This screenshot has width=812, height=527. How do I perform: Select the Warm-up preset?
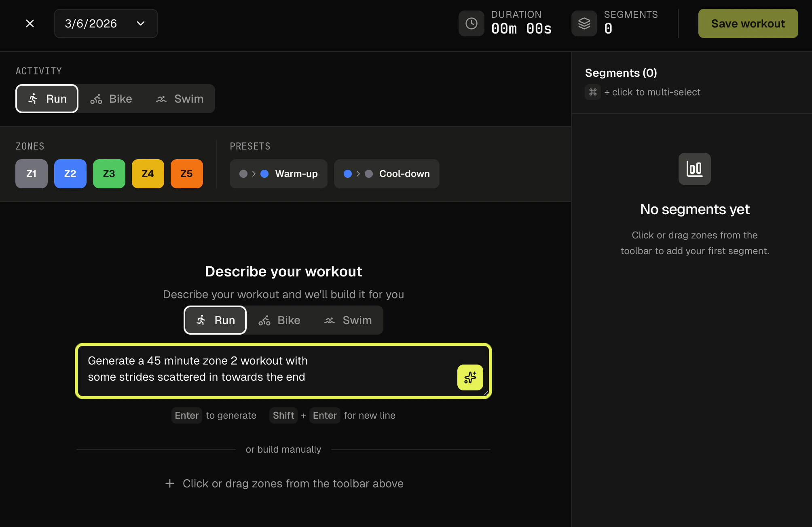tap(278, 174)
